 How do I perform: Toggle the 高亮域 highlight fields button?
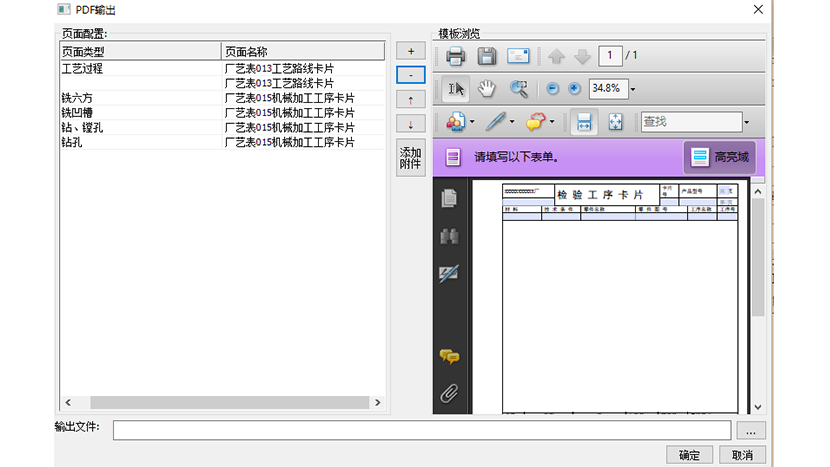[719, 157]
